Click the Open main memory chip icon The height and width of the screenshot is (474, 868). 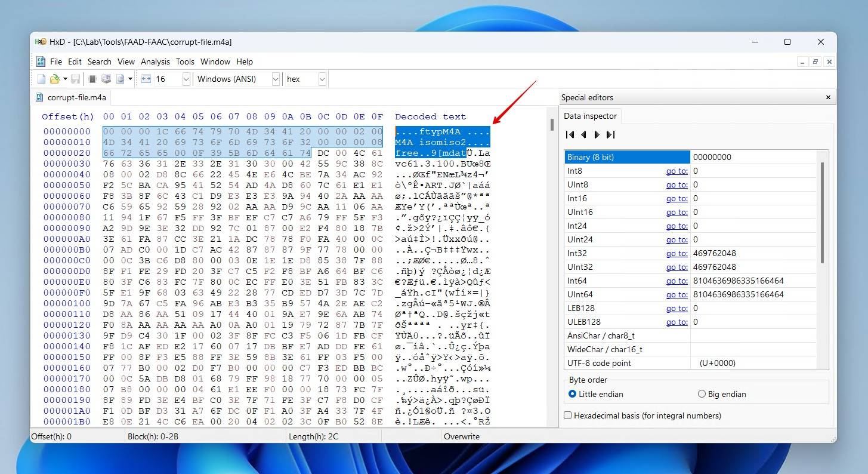tap(92, 79)
